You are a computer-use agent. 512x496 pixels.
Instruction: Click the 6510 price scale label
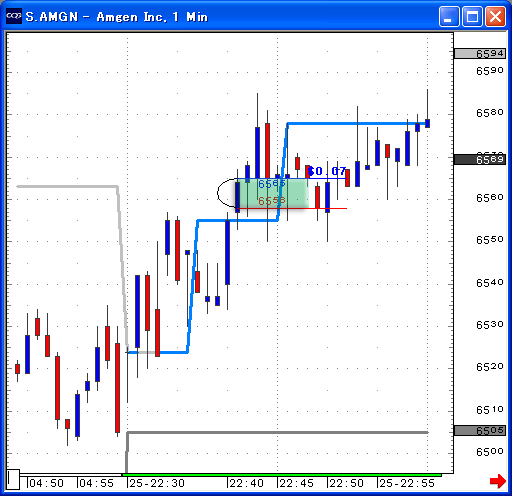click(x=490, y=409)
